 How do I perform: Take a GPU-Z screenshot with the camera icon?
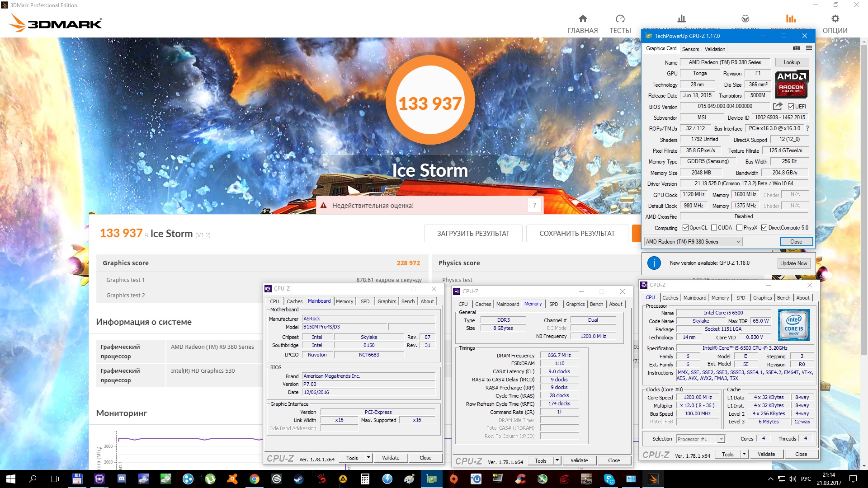pyautogui.click(x=796, y=48)
